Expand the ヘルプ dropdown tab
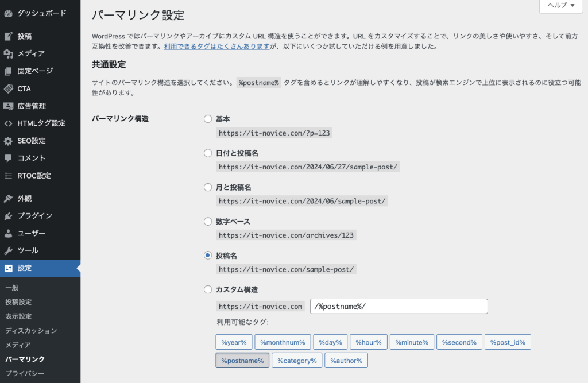Screen dimensions: 588x383 pyautogui.click(x=560, y=5)
